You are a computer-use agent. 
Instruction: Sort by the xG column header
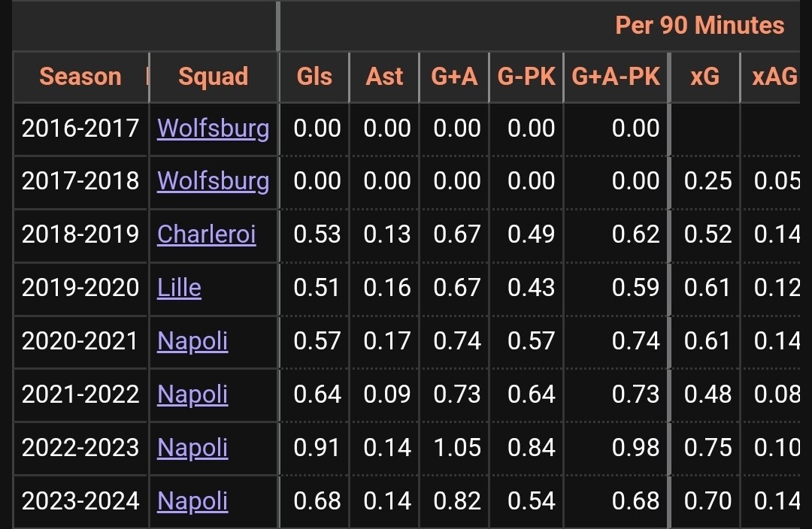point(704,77)
